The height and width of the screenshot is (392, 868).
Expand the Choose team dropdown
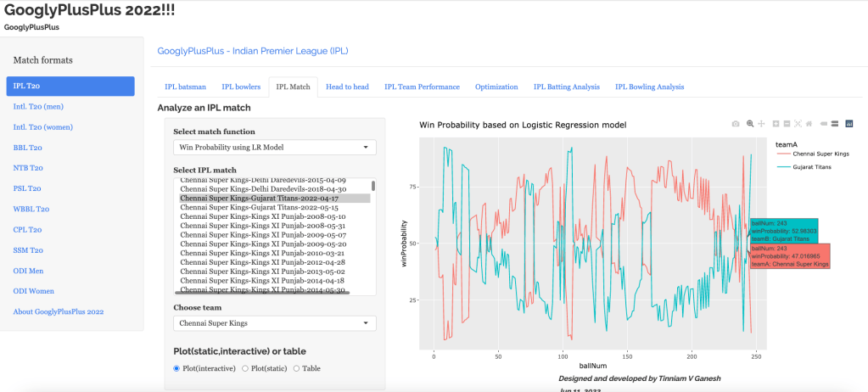pos(274,323)
